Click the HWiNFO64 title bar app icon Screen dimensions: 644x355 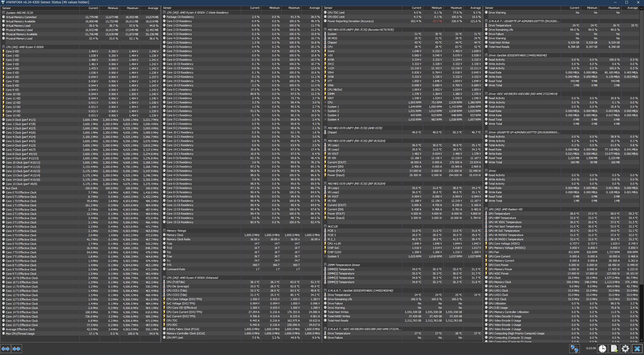[3, 2]
